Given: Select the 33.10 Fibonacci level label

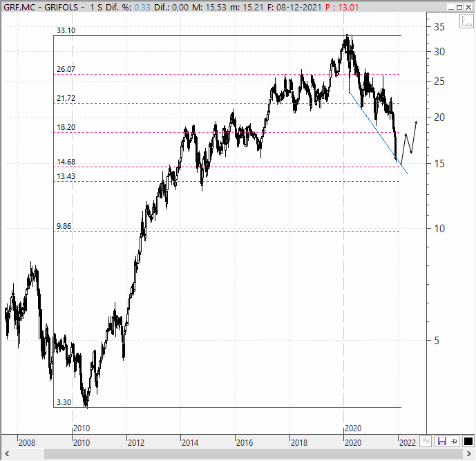Looking at the screenshot, I should [66, 30].
